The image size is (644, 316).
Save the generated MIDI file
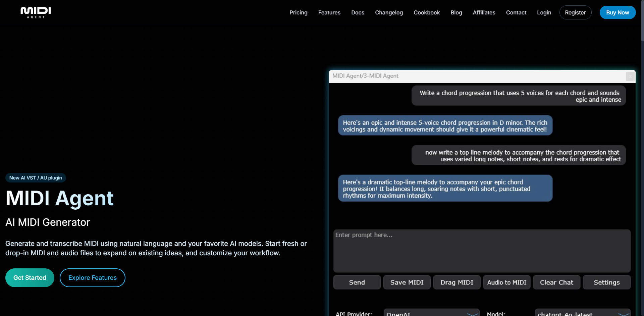coord(407,282)
